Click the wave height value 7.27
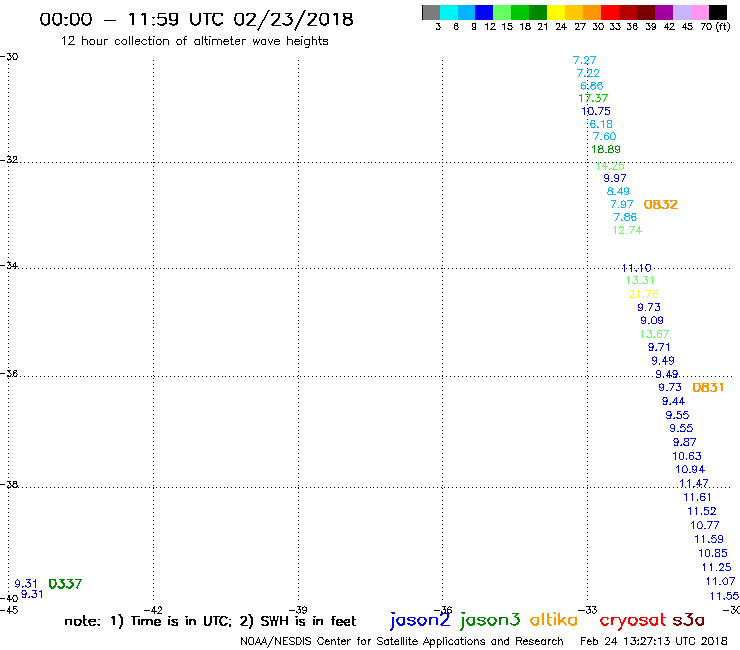The height and width of the screenshot is (650, 740). [x=584, y=60]
